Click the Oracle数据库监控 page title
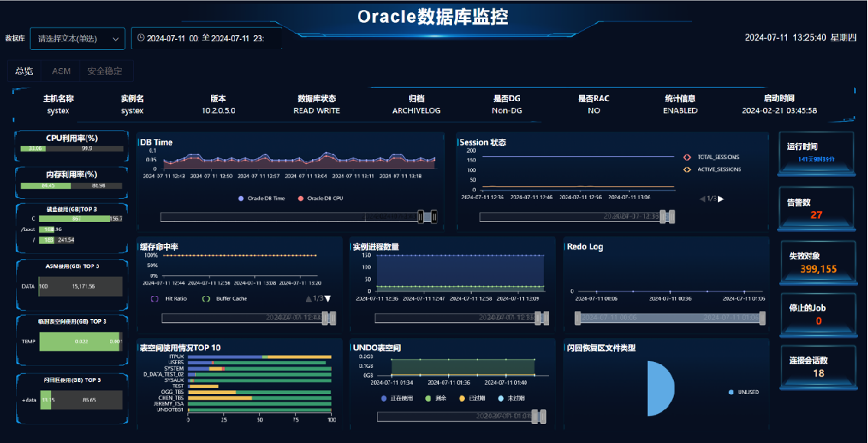This screenshot has height=443, width=868. click(x=433, y=17)
